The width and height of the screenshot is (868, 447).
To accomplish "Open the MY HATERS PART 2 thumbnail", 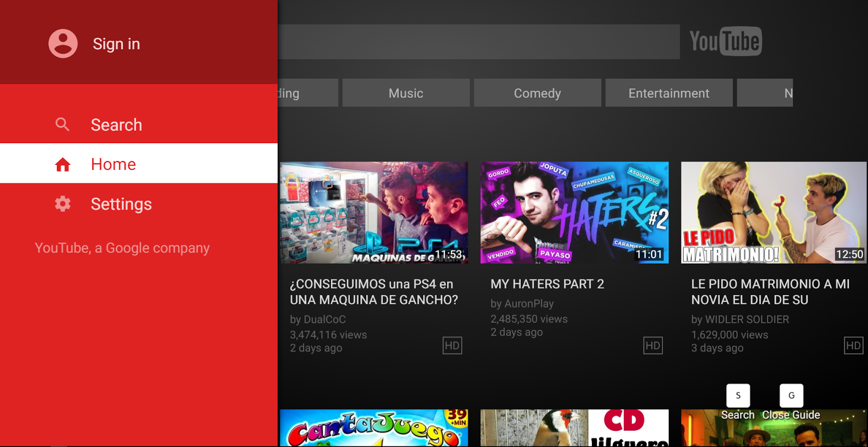I will pos(575,213).
